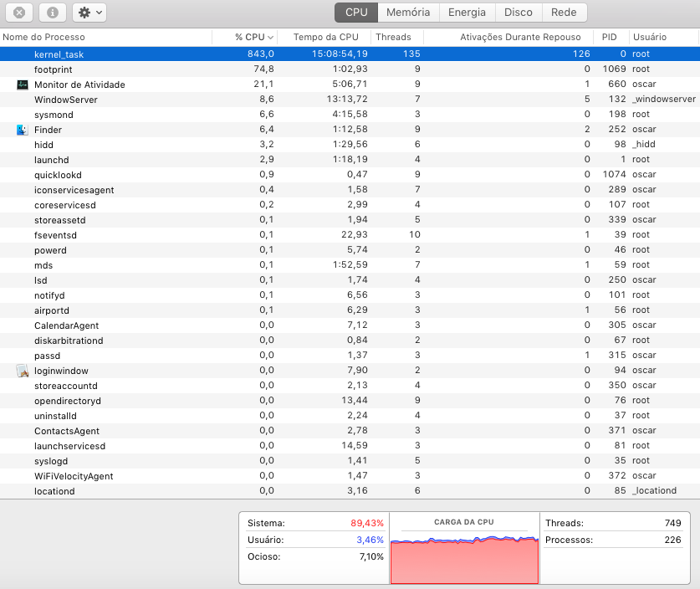Select the uninstalld process
The width and height of the screenshot is (700, 589).
click(350, 416)
